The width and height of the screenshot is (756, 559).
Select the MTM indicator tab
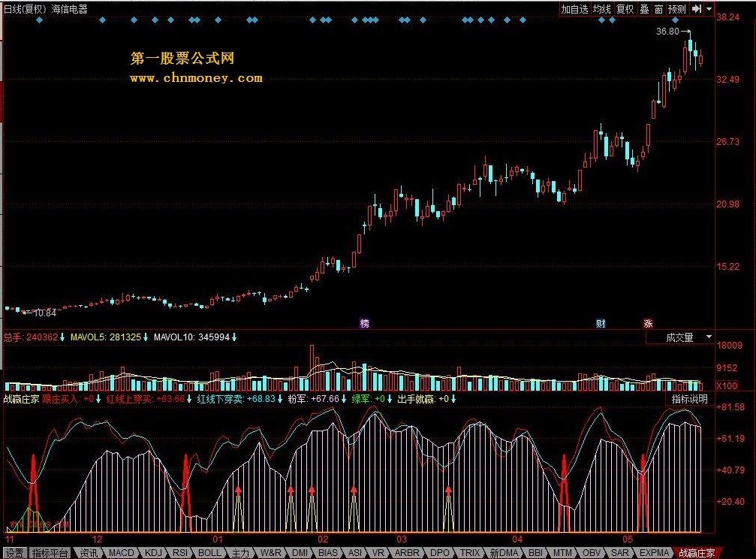coord(562,553)
